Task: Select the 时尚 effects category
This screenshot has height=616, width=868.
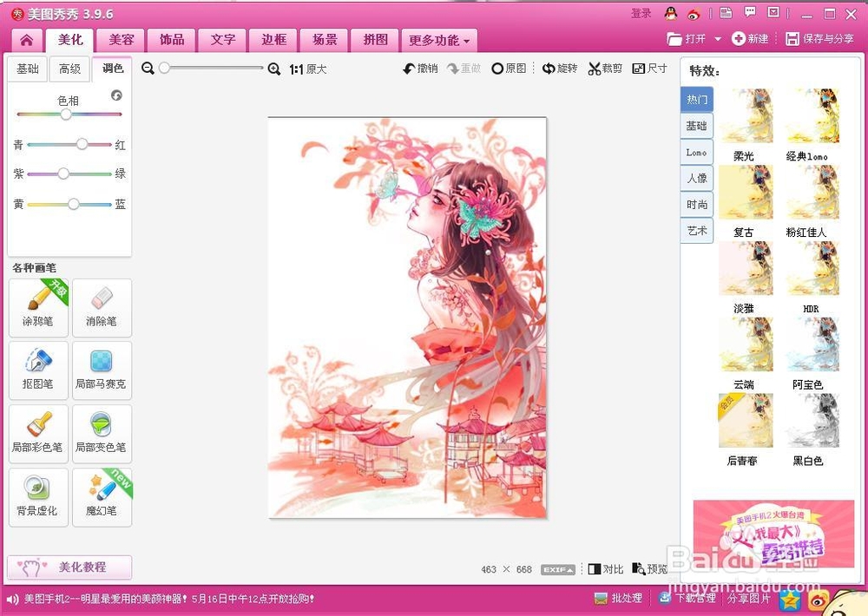Action: click(x=697, y=204)
